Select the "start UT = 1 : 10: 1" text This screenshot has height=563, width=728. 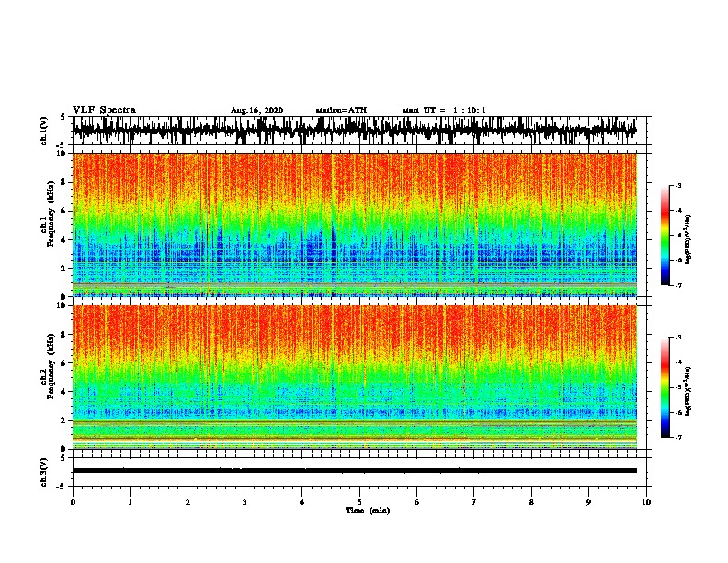coord(444,110)
